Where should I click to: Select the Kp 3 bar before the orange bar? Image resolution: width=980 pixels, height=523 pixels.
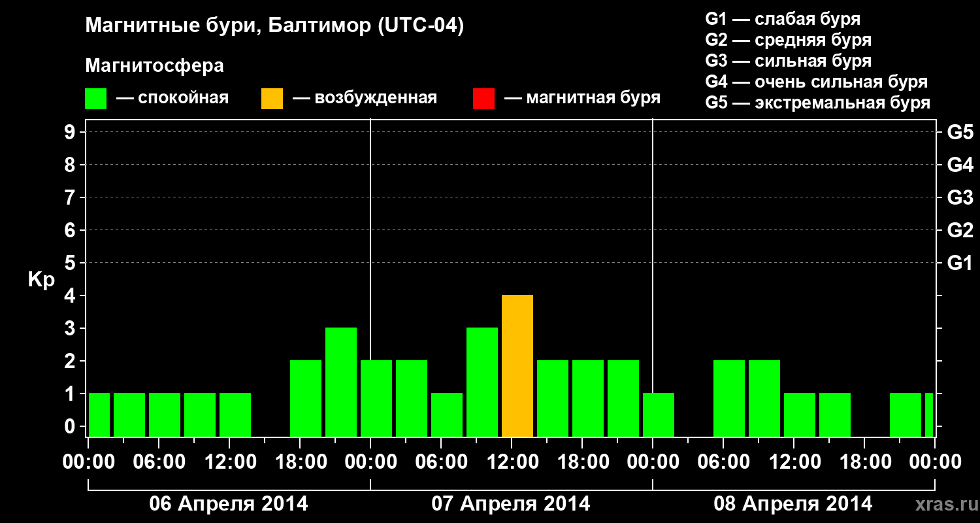(x=482, y=382)
